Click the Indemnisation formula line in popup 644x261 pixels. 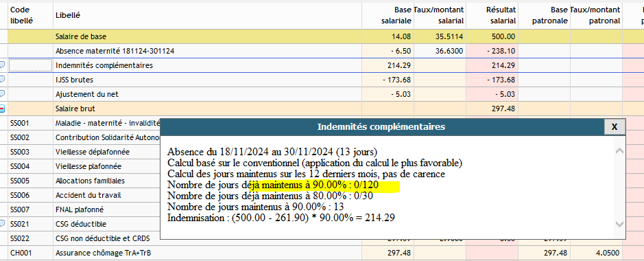[x=281, y=218]
